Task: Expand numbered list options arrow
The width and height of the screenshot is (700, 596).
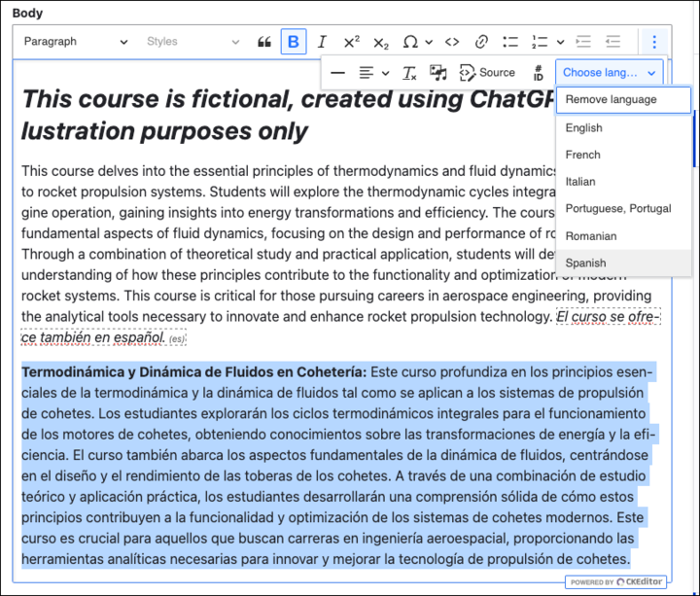Action: coord(561,42)
